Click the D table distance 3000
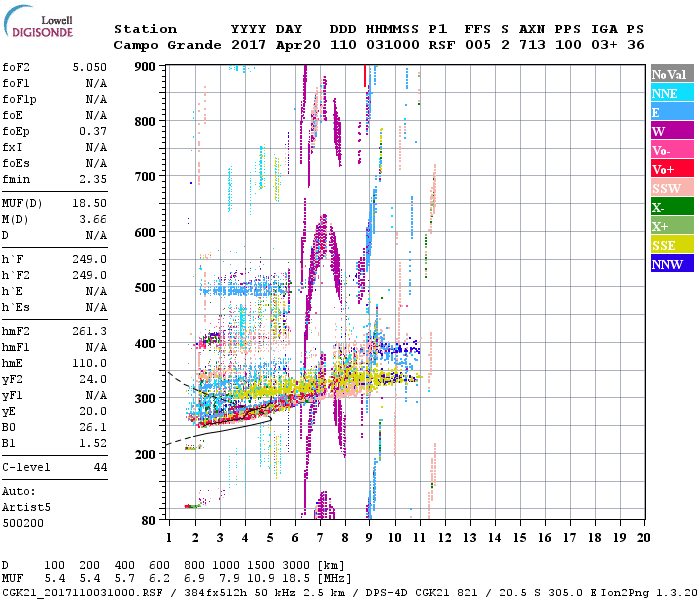Screen dimensions: 700x600 [x=296, y=566]
